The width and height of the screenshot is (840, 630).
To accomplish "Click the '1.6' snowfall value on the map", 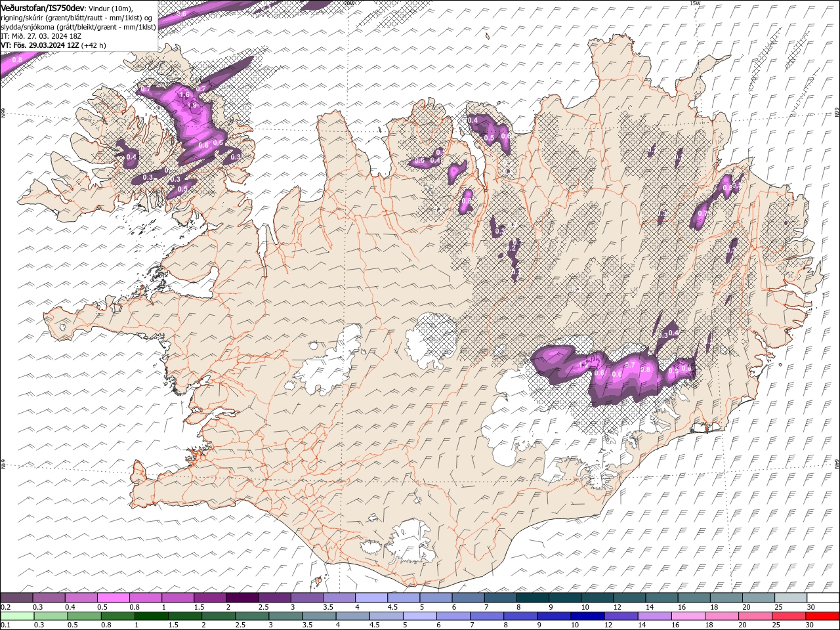I will [184, 95].
